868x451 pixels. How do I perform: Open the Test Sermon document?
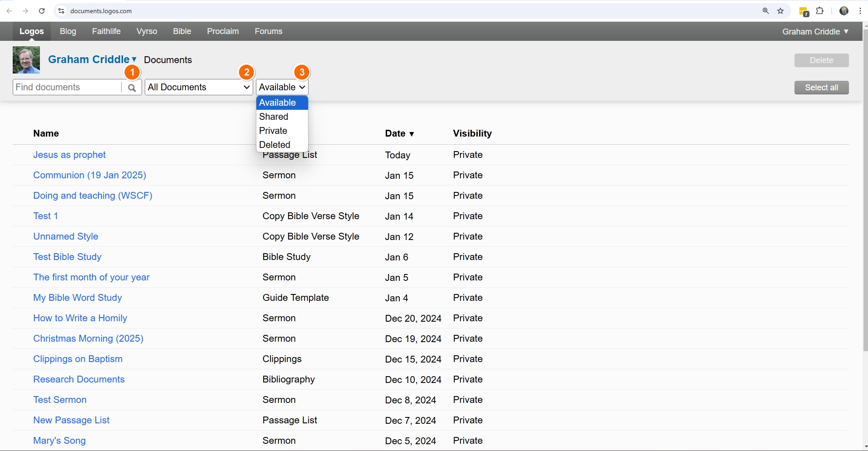[x=60, y=400]
